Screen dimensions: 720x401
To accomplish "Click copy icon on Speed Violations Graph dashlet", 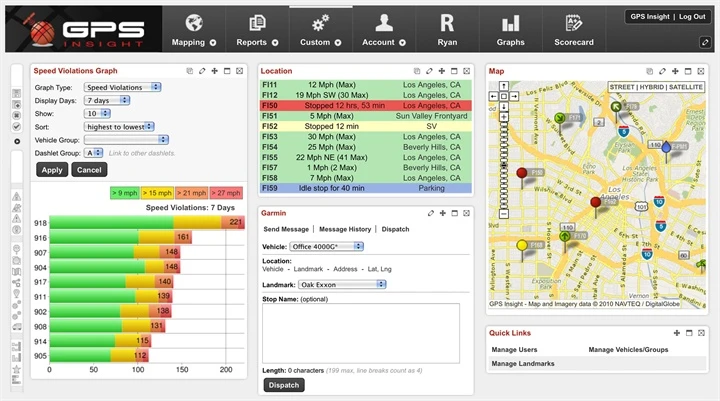I will 190,71.
